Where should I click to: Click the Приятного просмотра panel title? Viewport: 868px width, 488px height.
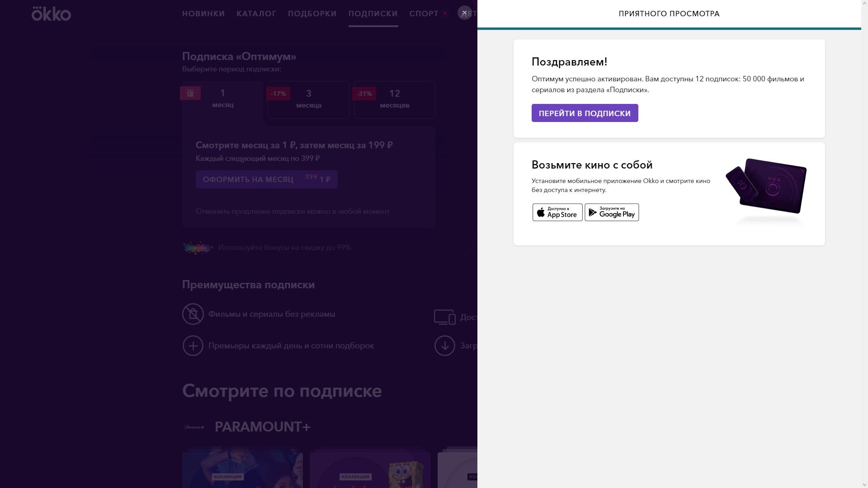tap(669, 14)
